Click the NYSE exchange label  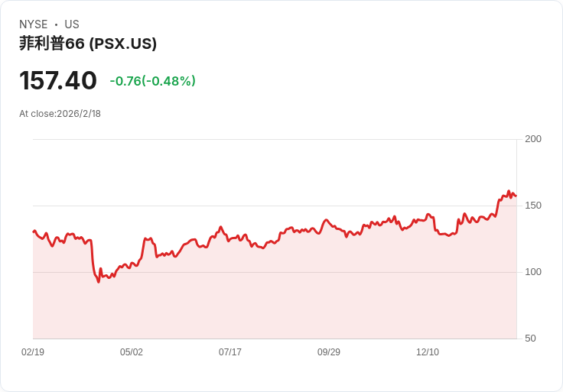(x=34, y=24)
